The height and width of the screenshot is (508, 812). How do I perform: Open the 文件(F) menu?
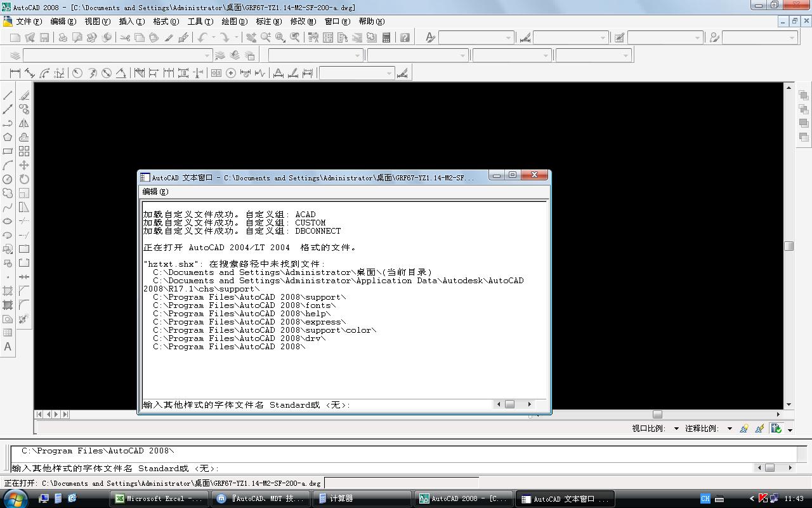[29, 21]
